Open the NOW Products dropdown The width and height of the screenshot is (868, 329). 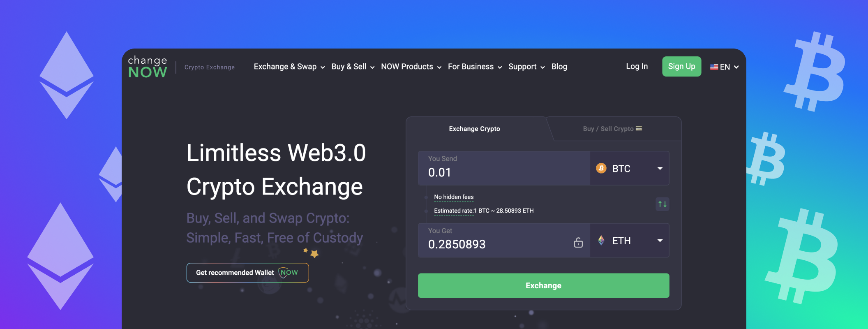pos(411,67)
